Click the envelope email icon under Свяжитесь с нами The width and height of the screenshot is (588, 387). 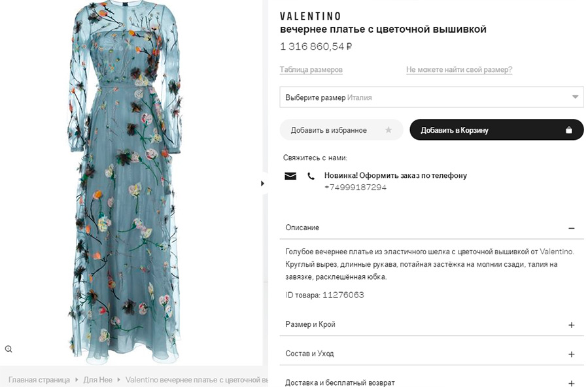tap(290, 176)
